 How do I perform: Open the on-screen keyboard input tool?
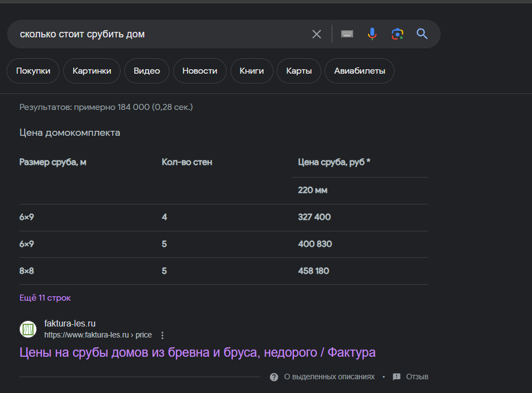[347, 34]
